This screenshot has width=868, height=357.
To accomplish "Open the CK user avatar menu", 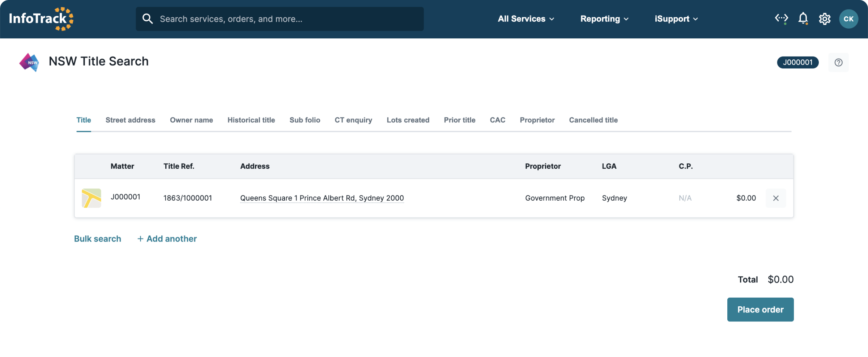I will point(848,19).
